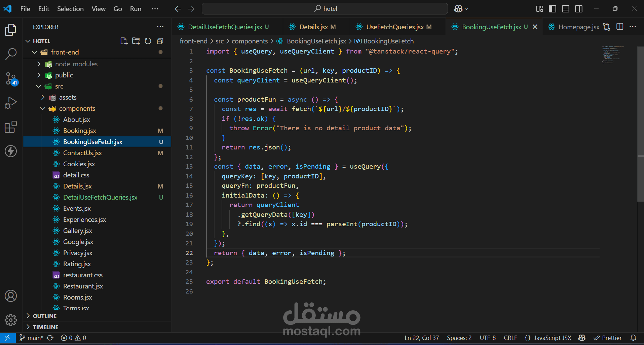Switch git branch main*

click(31, 338)
